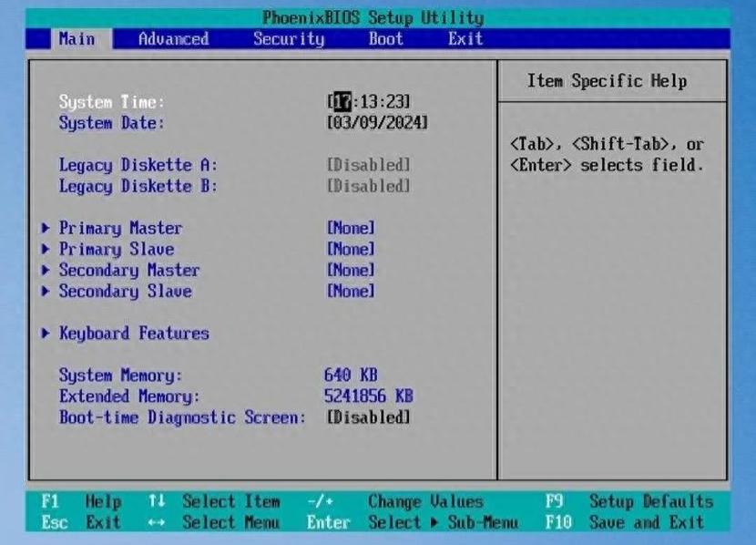Viewport: 756px width, 545px height.
Task: Click the F10 Save and Exit hint
Action: click(x=625, y=522)
